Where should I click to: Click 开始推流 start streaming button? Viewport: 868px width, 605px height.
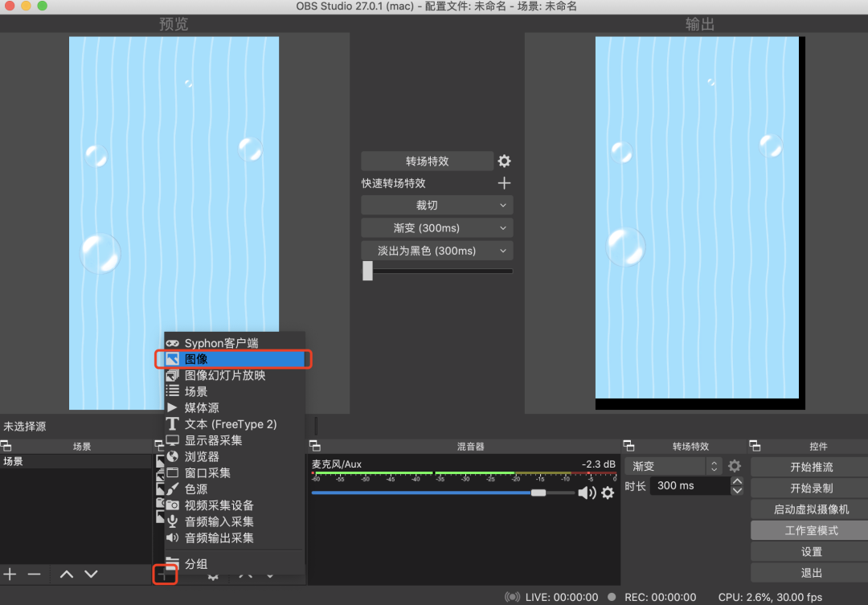coord(811,467)
